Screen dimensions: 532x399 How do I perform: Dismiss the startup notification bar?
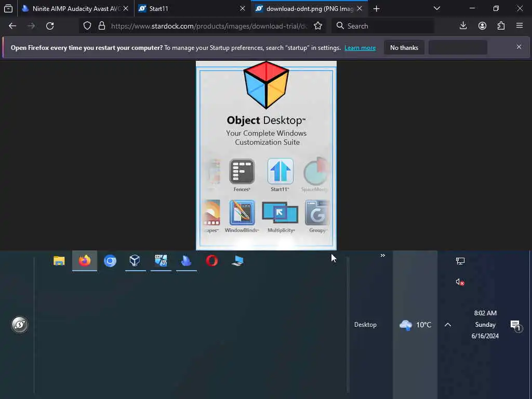pyautogui.click(x=519, y=47)
